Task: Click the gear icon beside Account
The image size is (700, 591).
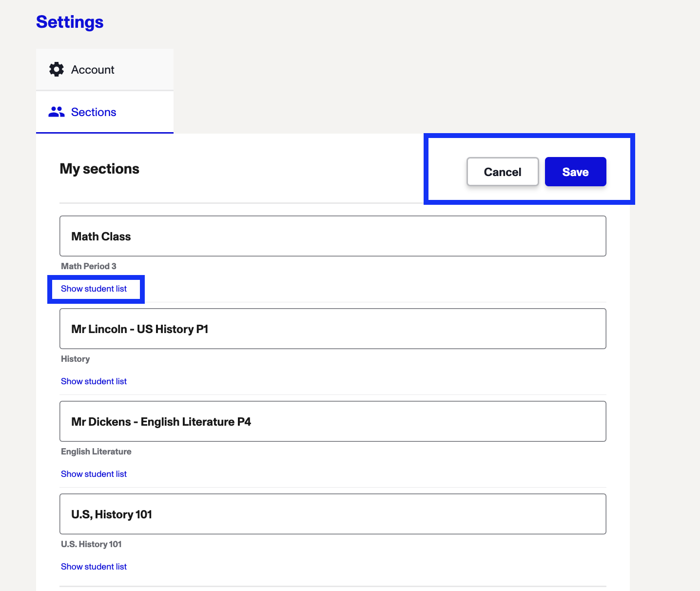Action: point(57,69)
